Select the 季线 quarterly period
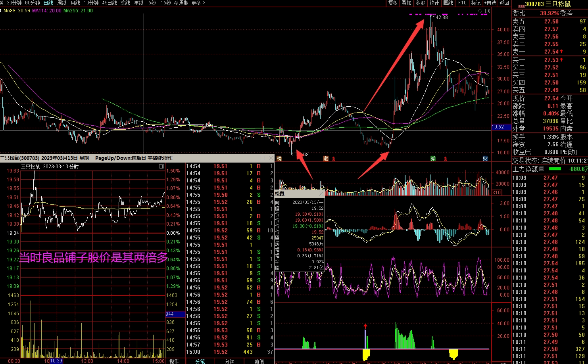Viewport: 588px width, 364px height. [x=125, y=3]
